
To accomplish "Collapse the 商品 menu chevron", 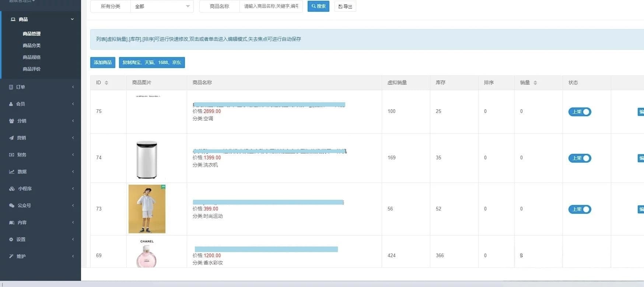I will [x=72, y=19].
